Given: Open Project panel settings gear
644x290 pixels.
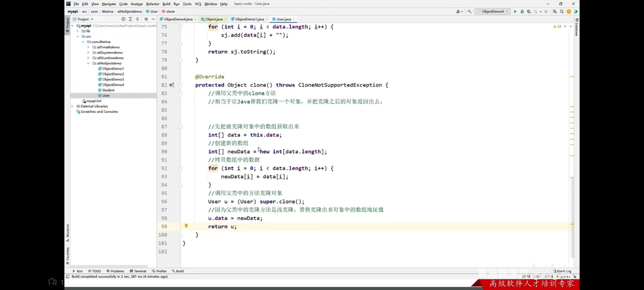Looking at the screenshot, I should [x=146, y=19].
